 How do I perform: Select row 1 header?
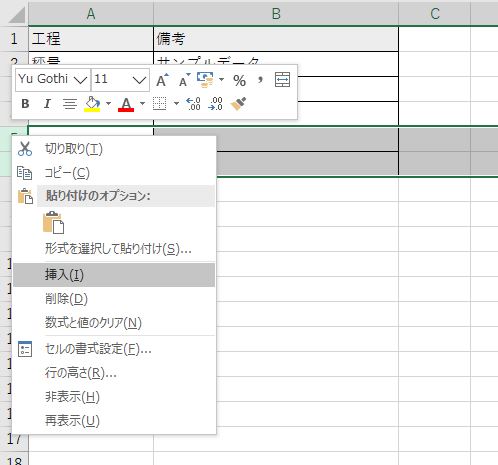14,39
